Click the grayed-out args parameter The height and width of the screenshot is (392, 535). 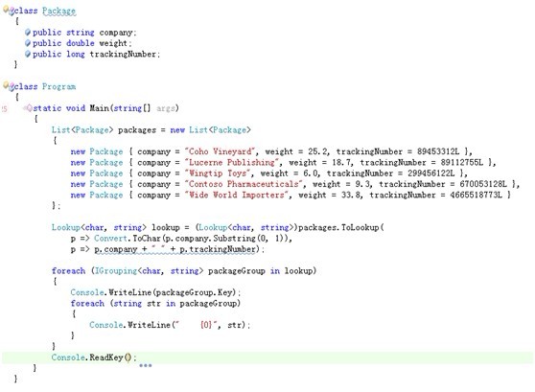point(166,108)
